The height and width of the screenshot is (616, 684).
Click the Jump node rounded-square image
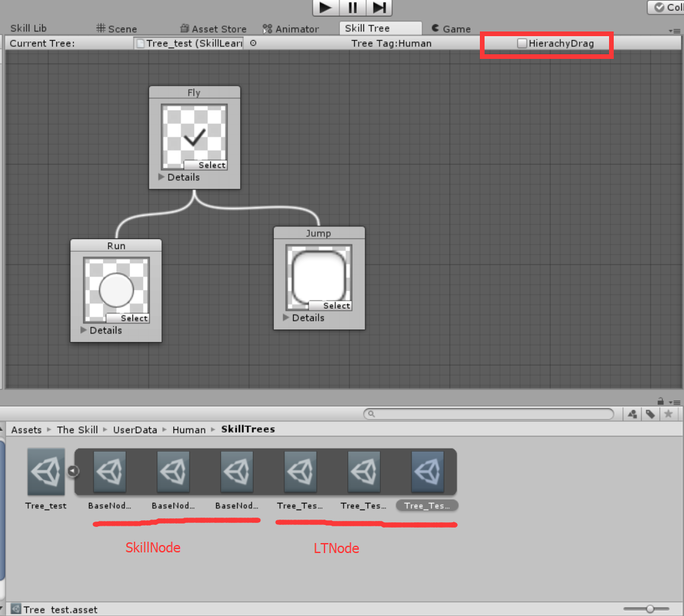pos(319,277)
